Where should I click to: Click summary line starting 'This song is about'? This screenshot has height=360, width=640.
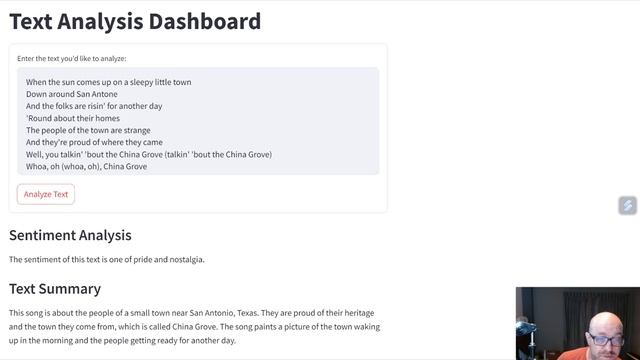[x=191, y=313]
